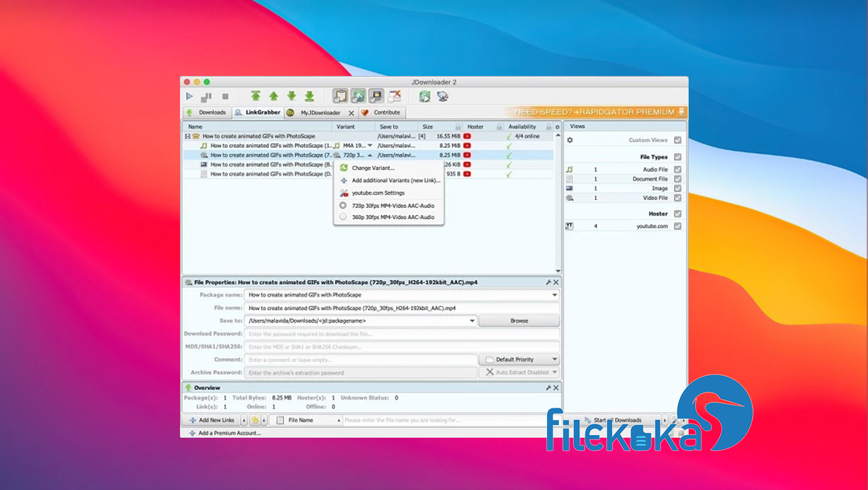Uncheck the Audio File filter
Screen dimensions: 868x490
(678, 169)
